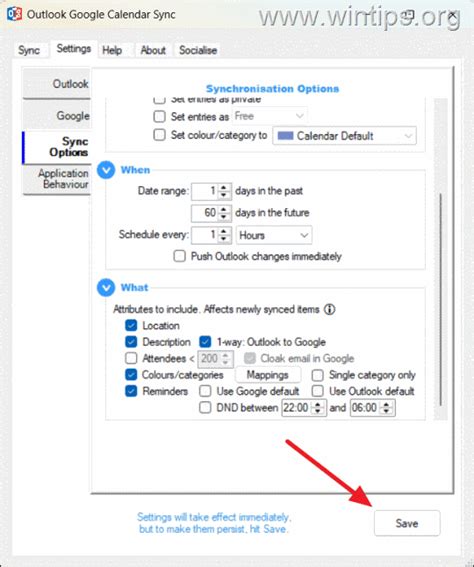The height and width of the screenshot is (567, 474).
Task: Go to the Socialise tab
Action: [198, 50]
